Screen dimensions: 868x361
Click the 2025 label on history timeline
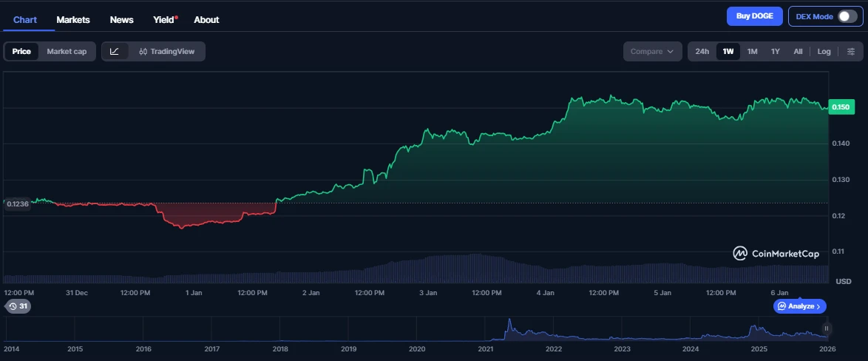click(759, 349)
